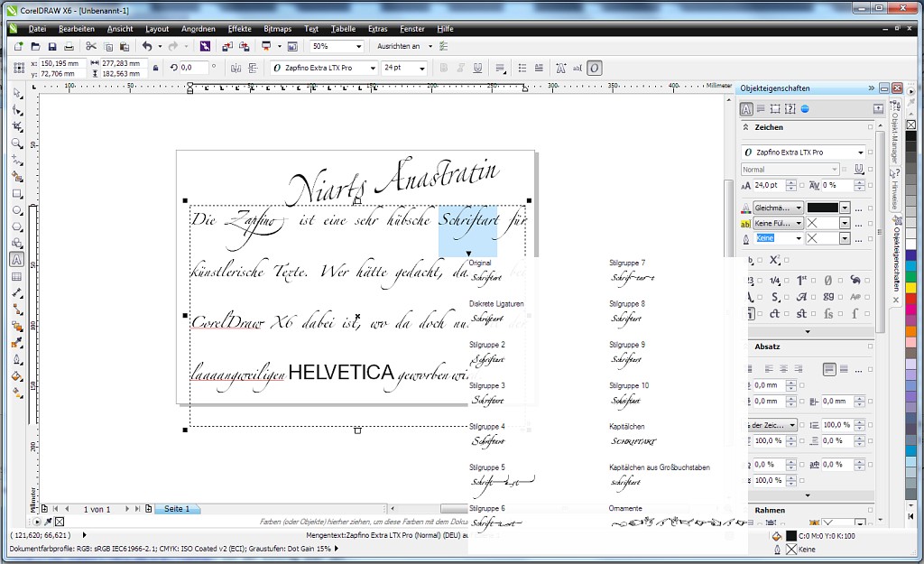Click the Import icon
The height and width of the screenshot is (564, 924).
click(226, 46)
